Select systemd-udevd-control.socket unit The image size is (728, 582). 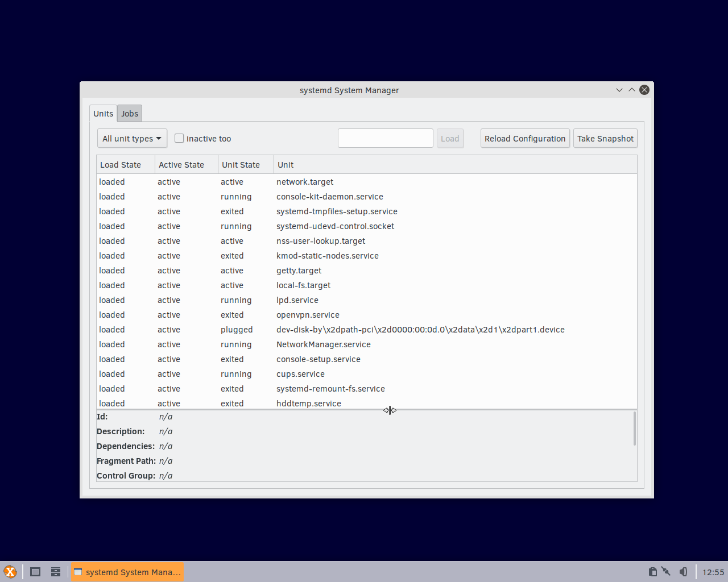point(367,226)
